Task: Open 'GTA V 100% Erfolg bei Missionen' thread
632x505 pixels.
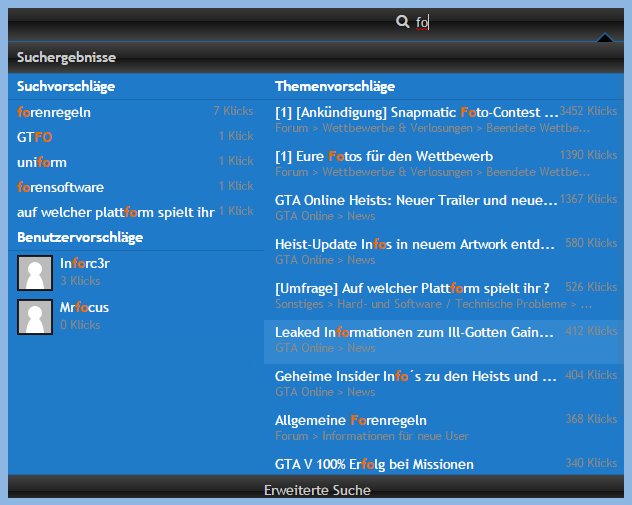Action: point(374,464)
